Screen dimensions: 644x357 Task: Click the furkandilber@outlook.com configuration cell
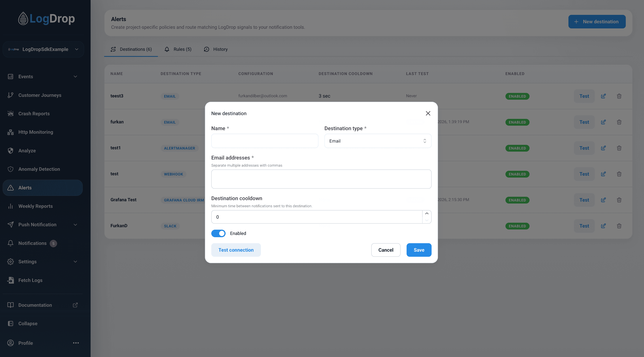tap(262, 96)
